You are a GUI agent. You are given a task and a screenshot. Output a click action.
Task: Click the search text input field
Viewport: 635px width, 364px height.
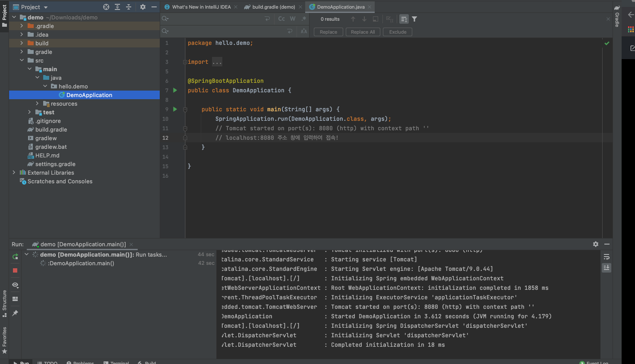216,19
